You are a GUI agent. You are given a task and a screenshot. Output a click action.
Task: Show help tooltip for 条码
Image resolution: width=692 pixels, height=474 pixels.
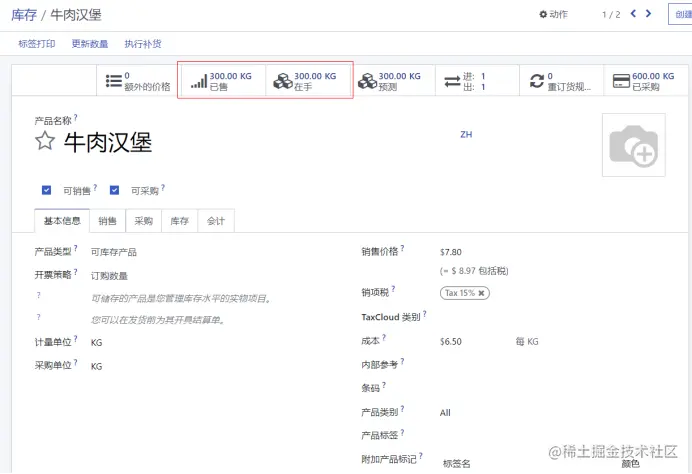point(384,385)
